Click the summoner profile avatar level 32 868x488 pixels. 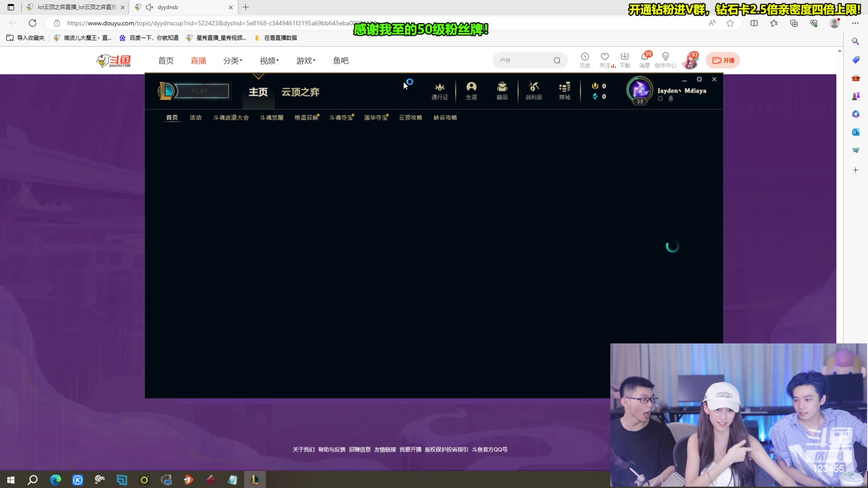(639, 90)
